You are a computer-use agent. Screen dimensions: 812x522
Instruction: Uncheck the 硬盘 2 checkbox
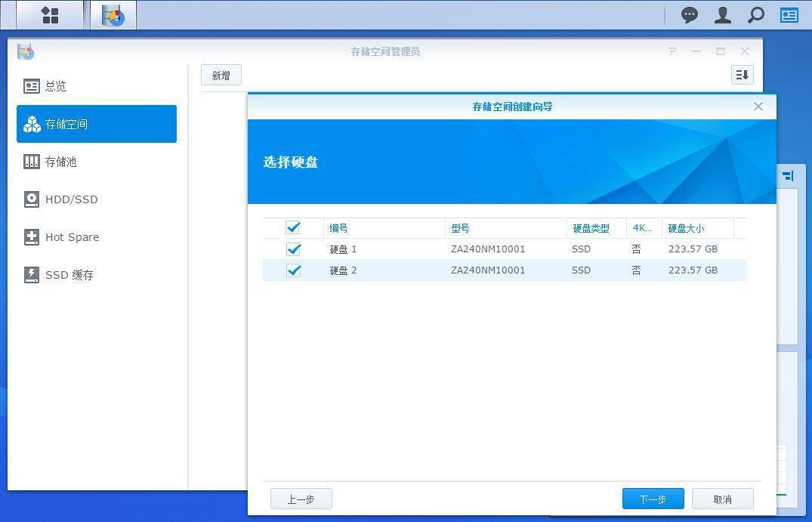click(293, 270)
